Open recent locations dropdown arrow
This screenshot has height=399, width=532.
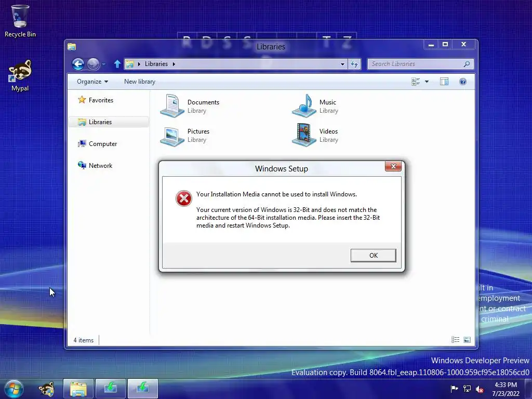point(104,64)
